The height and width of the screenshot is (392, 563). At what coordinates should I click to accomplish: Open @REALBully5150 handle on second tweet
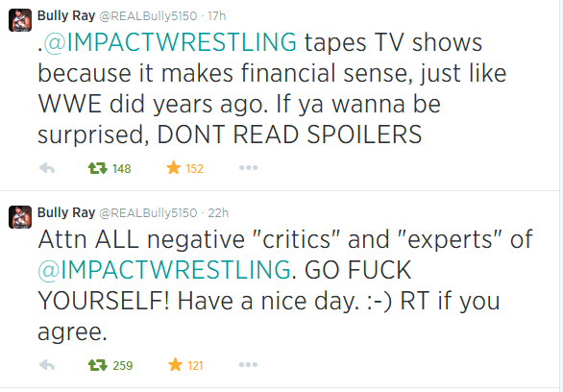coord(148,213)
